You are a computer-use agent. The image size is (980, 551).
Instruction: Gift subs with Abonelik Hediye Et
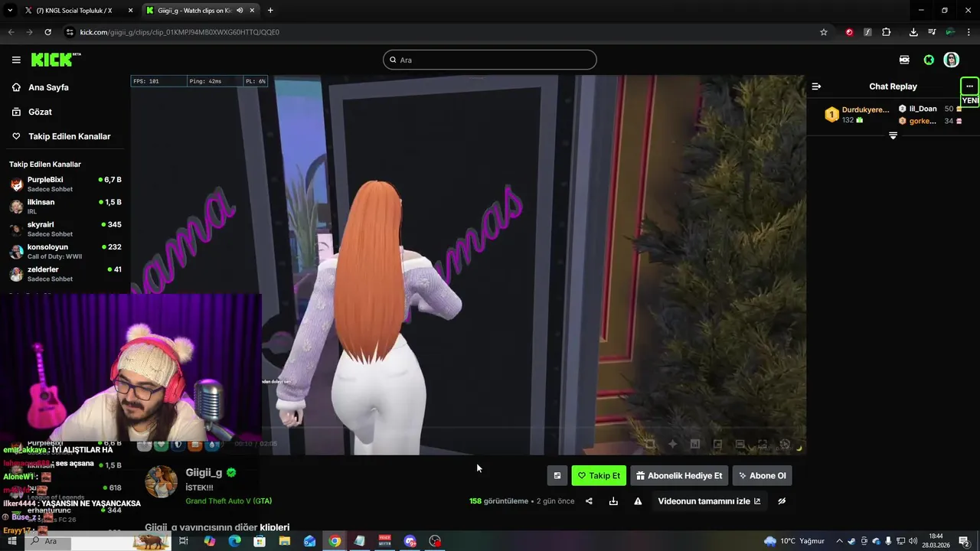[x=679, y=475]
